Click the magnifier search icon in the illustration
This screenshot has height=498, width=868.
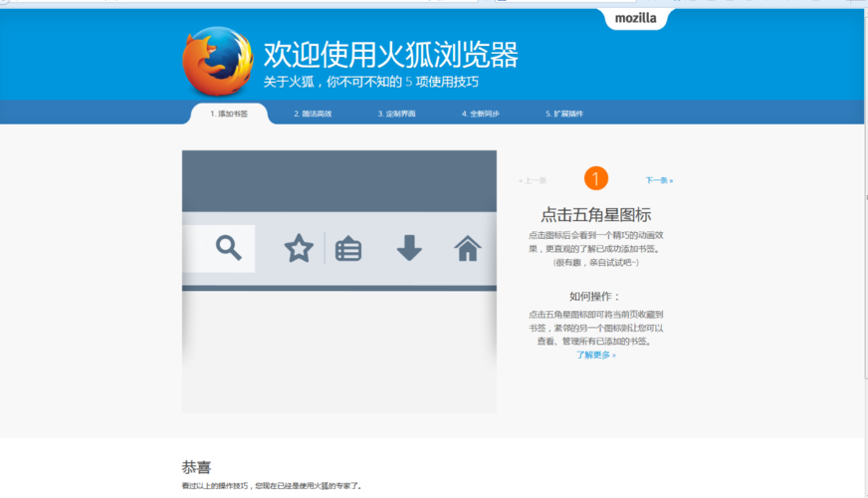[x=229, y=248]
